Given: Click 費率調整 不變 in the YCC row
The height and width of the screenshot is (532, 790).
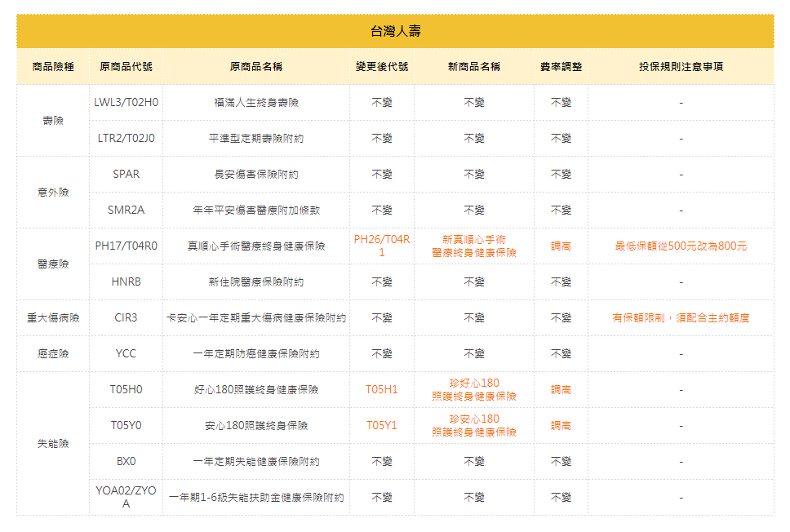Looking at the screenshot, I should coord(561,353).
